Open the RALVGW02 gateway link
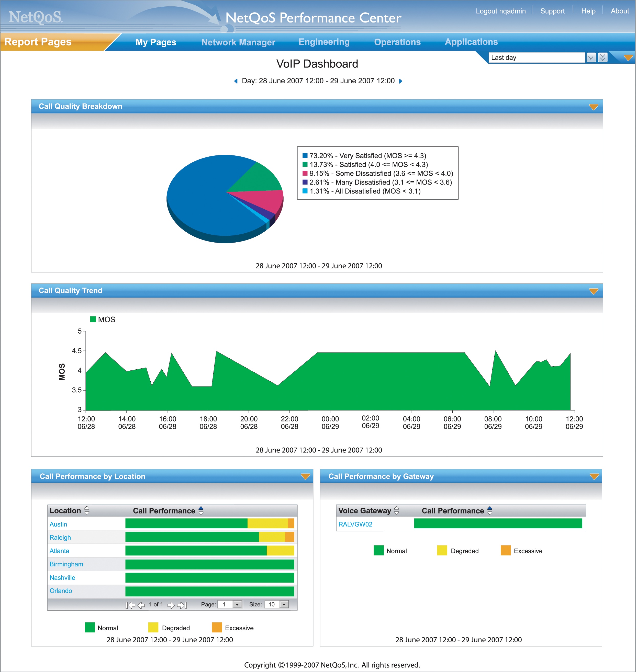This screenshot has height=672, width=637. tap(355, 524)
